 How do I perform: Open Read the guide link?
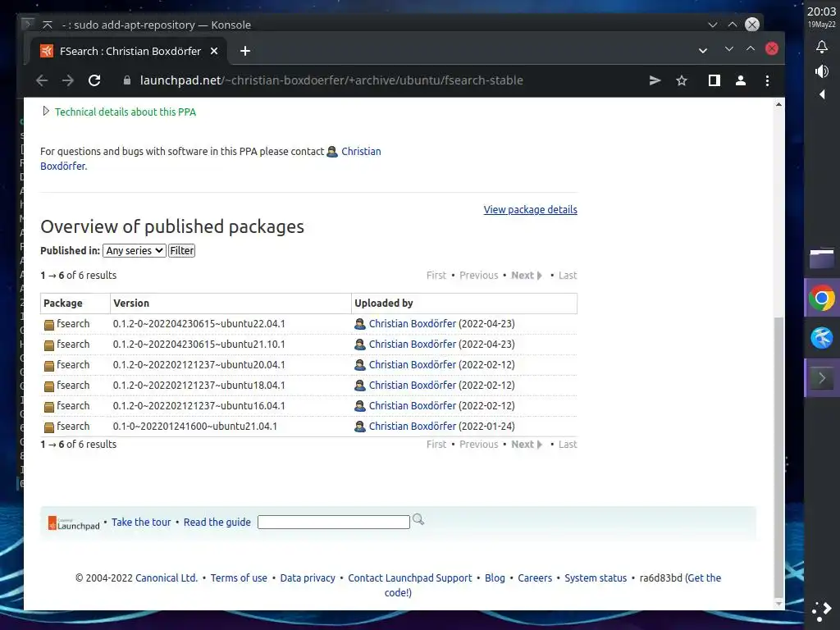[x=217, y=523]
